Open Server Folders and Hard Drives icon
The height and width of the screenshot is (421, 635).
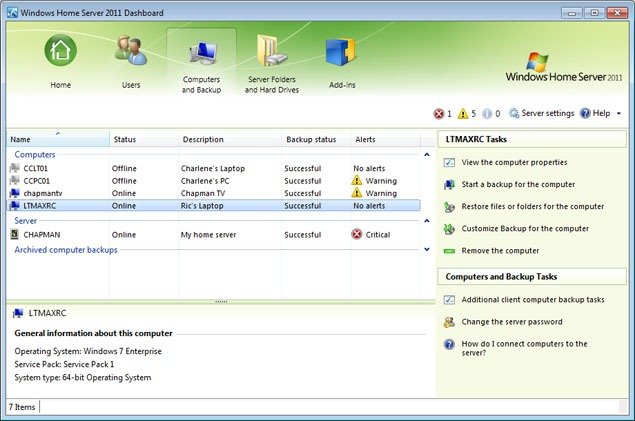click(271, 51)
